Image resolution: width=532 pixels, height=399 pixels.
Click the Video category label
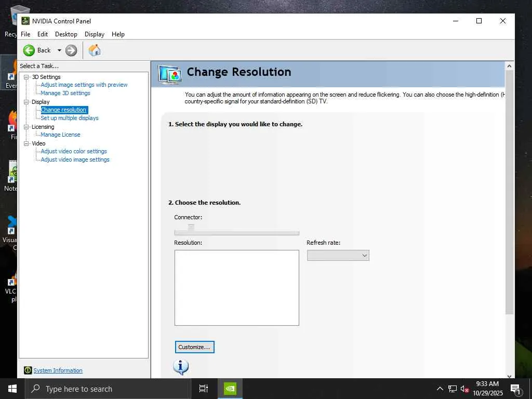click(x=38, y=143)
